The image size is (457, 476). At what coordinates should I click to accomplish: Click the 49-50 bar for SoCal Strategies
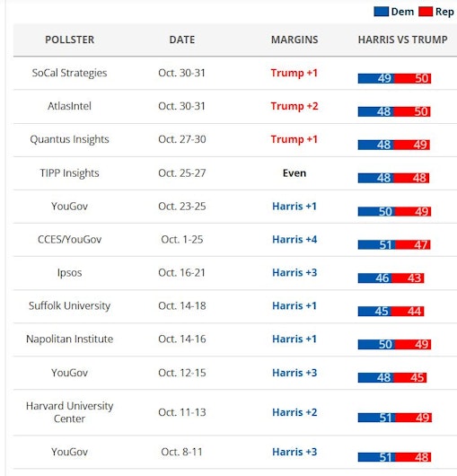coord(394,78)
